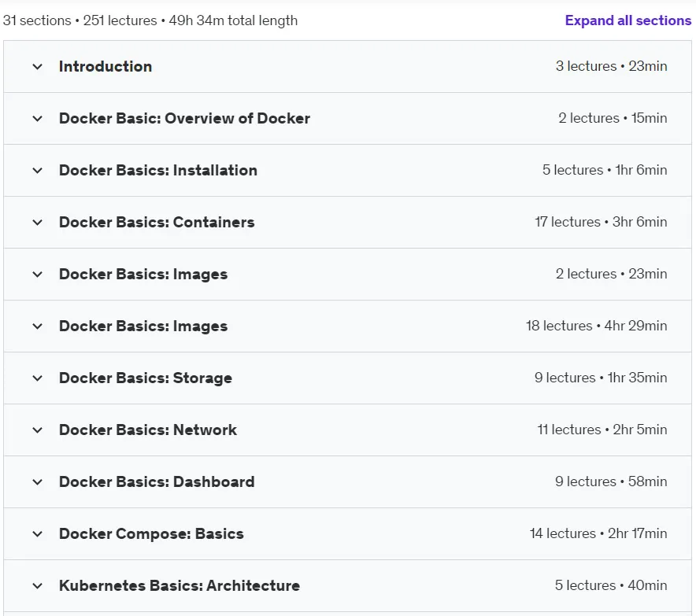Click the 2 lectures • 15min text

tap(613, 118)
